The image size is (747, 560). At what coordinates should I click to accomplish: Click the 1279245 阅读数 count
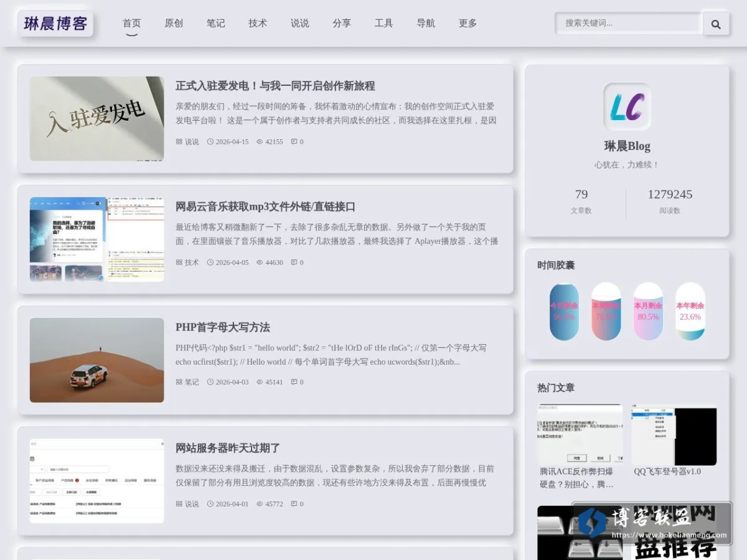click(670, 194)
